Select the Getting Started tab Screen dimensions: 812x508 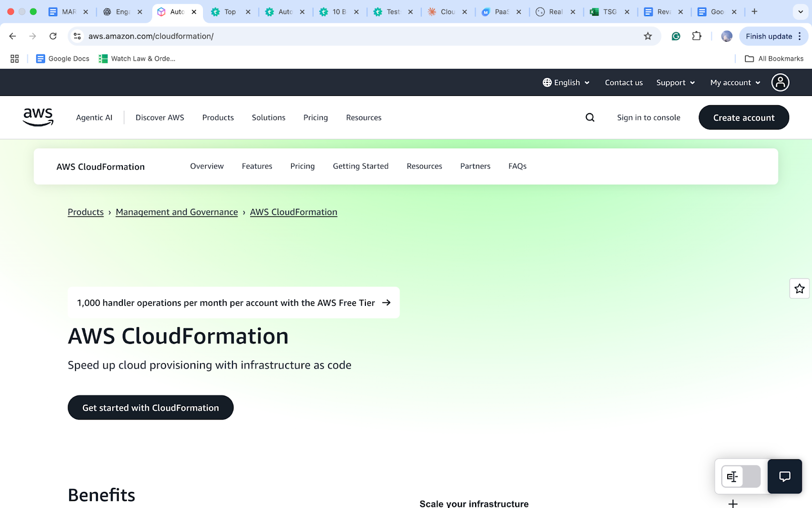pos(361,166)
